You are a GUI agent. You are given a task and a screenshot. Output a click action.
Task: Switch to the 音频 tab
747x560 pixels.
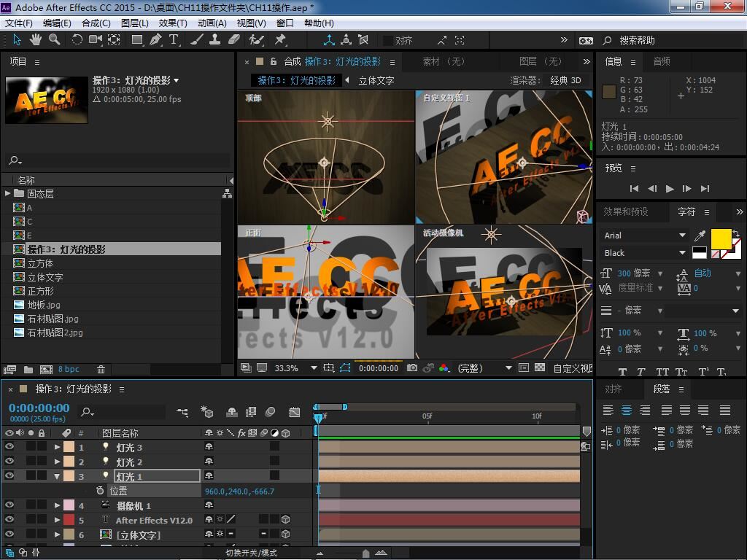point(661,61)
